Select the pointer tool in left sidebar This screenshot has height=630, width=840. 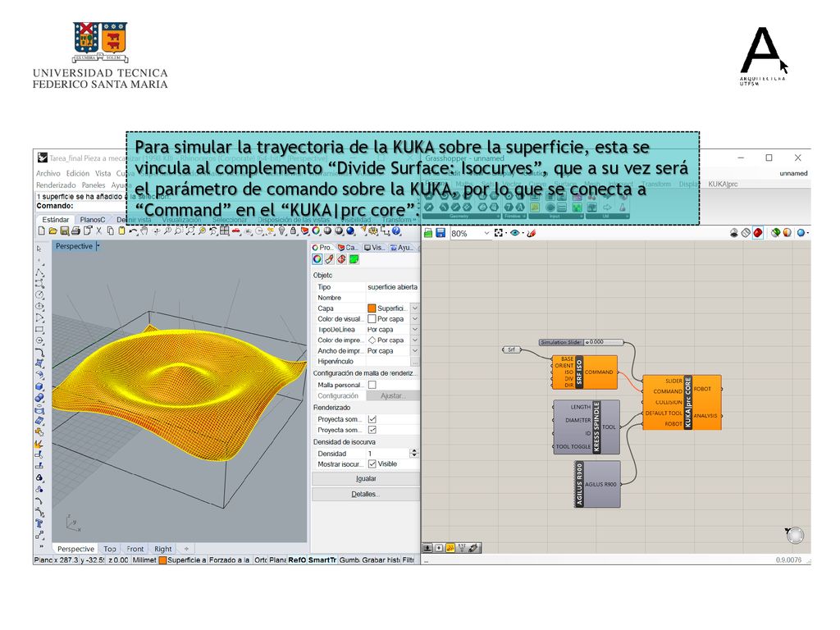[x=39, y=249]
